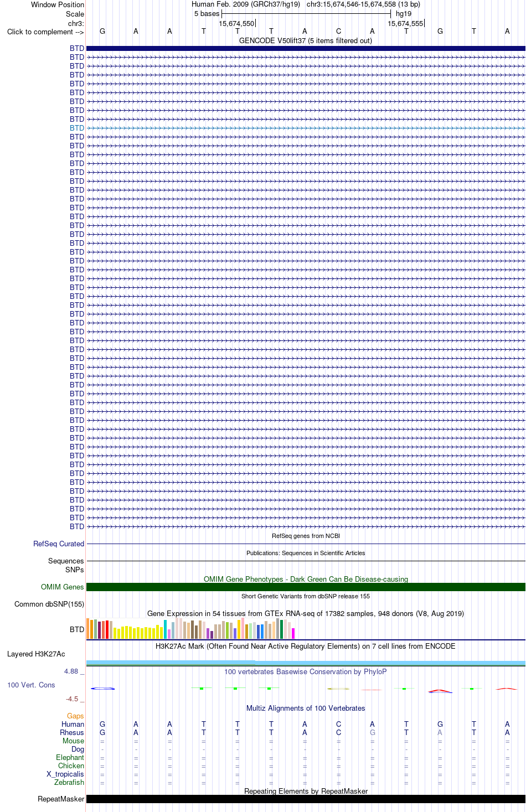Click 'Human Feb. 2009 (GRCh37/hg19)' header text
526x812 pixels.
pos(246,4)
